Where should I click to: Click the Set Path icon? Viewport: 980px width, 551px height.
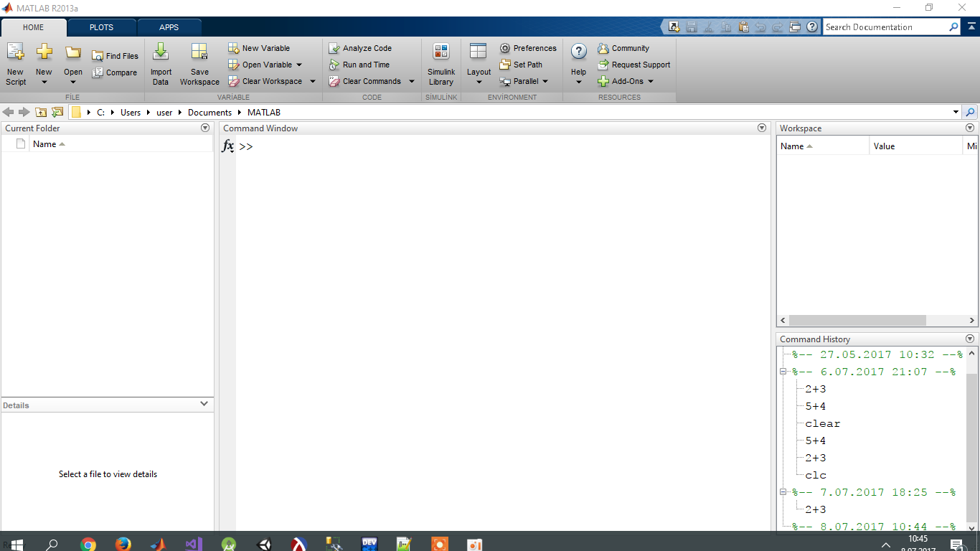click(505, 65)
